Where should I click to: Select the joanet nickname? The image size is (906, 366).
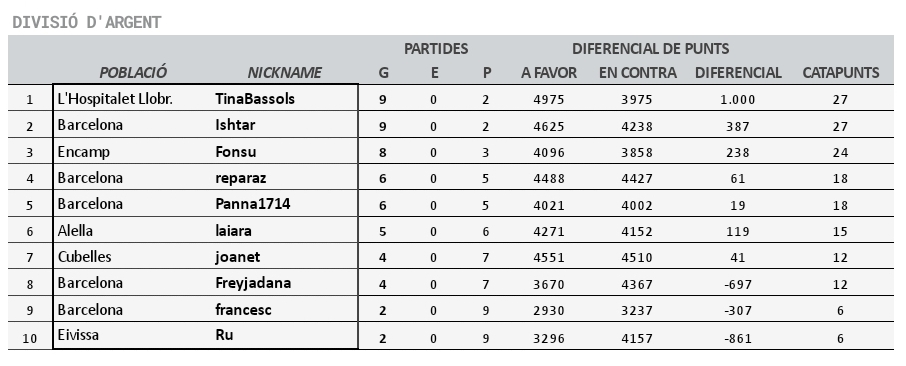click(237, 257)
